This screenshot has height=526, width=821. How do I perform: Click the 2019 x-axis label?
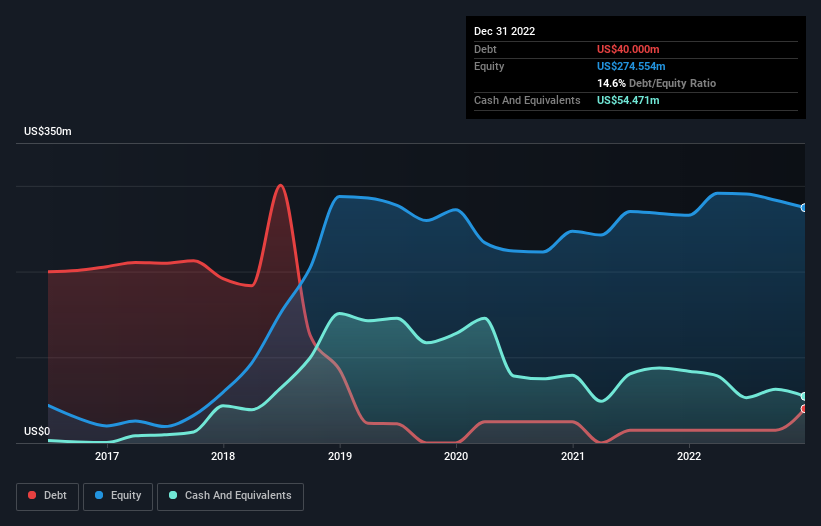click(340, 456)
